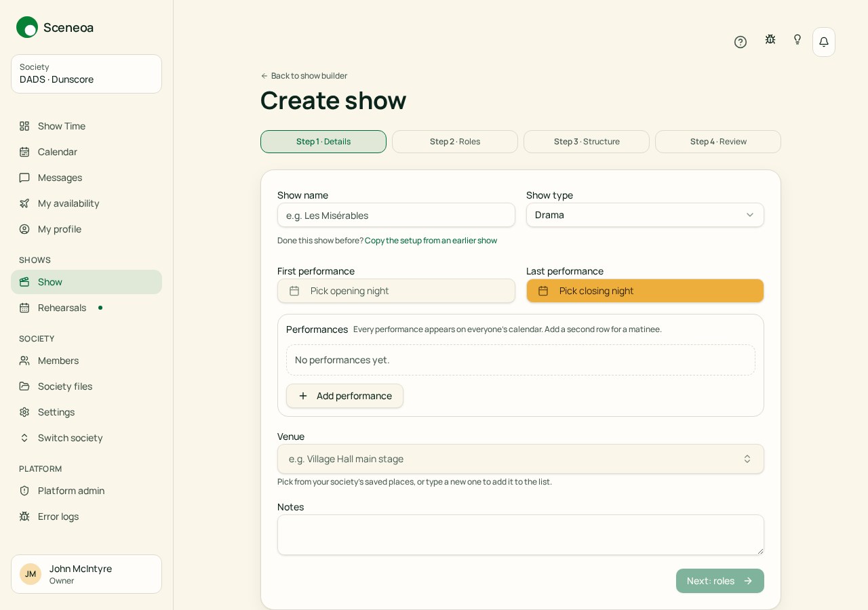Screen dimensions: 868x610
Task: Click Add performance button
Action: (344, 396)
